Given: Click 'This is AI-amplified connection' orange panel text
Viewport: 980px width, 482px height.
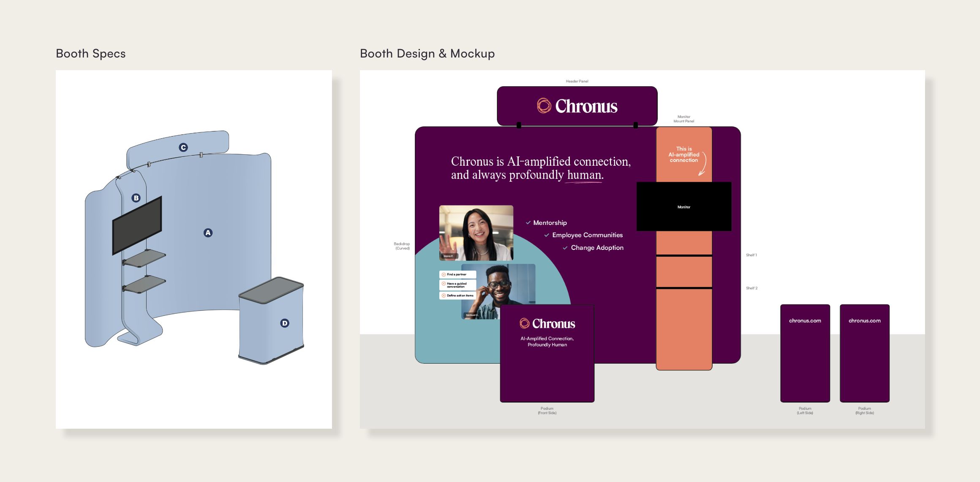Looking at the screenshot, I should pyautogui.click(x=684, y=154).
